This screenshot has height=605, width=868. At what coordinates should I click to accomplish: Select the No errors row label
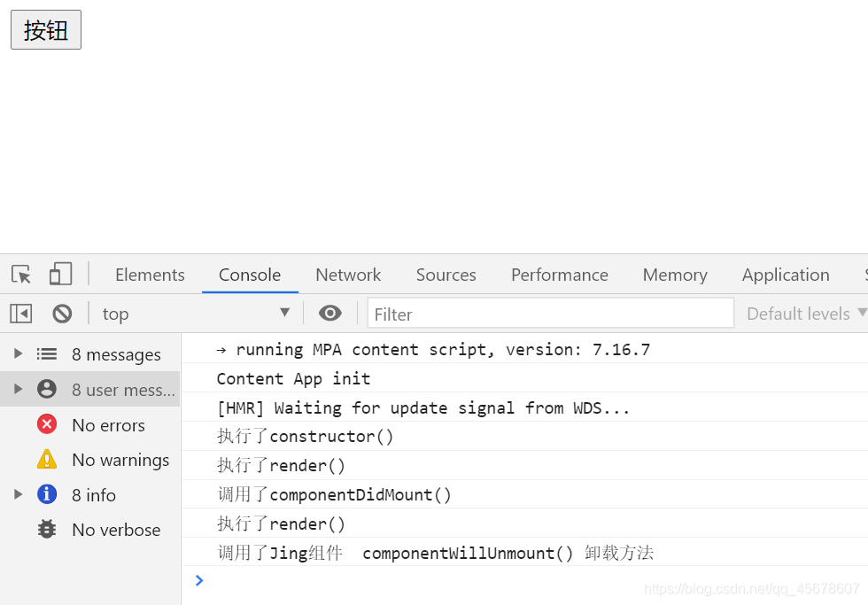click(x=108, y=425)
